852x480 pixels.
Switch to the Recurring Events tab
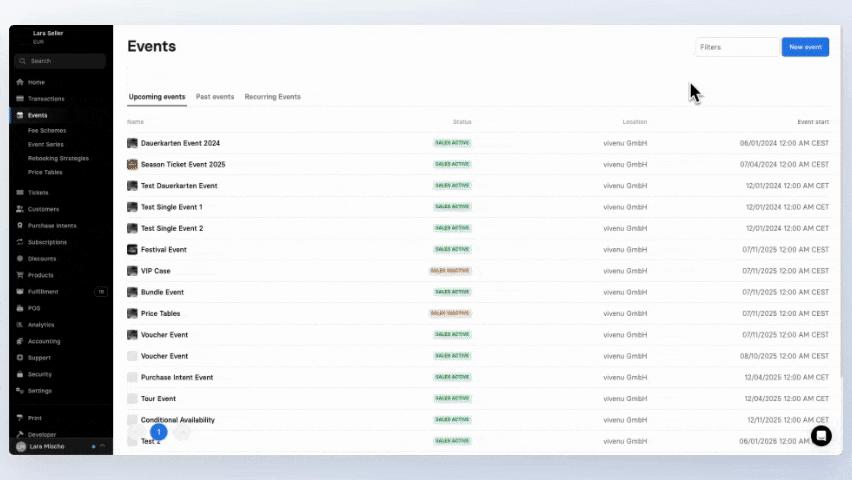[272, 97]
